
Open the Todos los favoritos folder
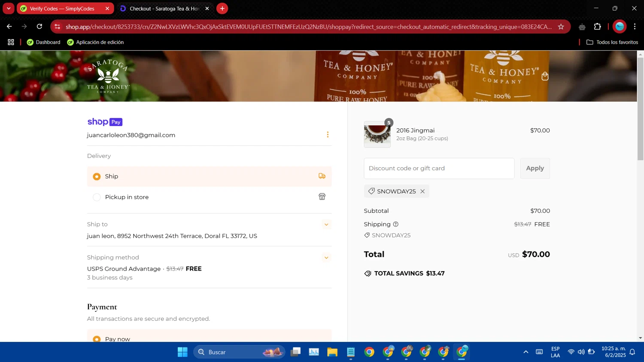coord(612,42)
